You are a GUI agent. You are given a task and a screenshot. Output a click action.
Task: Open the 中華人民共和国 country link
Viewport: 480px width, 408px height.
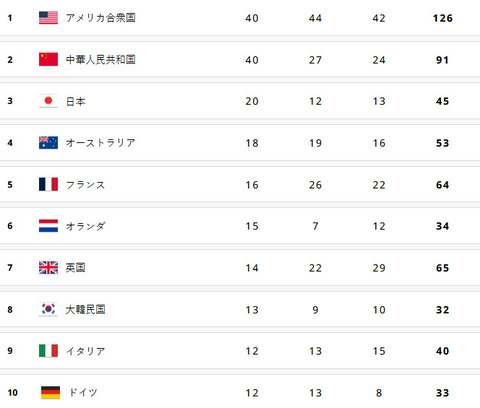click(101, 59)
